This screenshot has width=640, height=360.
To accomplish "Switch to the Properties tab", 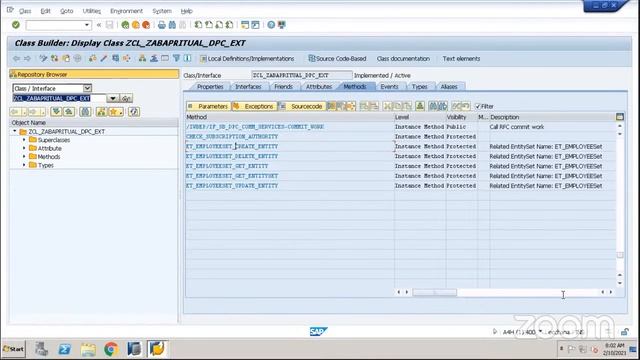I will pos(210,87).
